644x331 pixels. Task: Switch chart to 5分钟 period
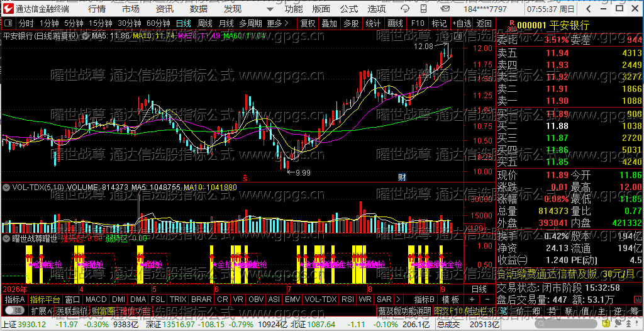74,23
